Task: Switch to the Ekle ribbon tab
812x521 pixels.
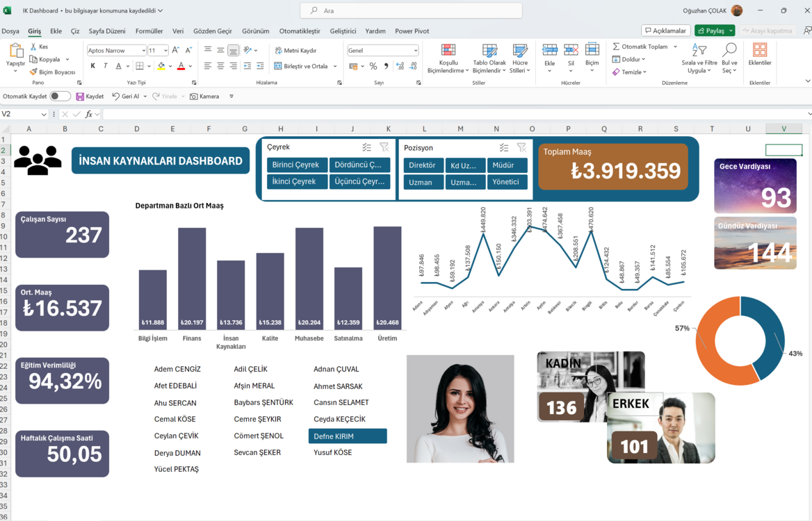Action: click(x=56, y=31)
